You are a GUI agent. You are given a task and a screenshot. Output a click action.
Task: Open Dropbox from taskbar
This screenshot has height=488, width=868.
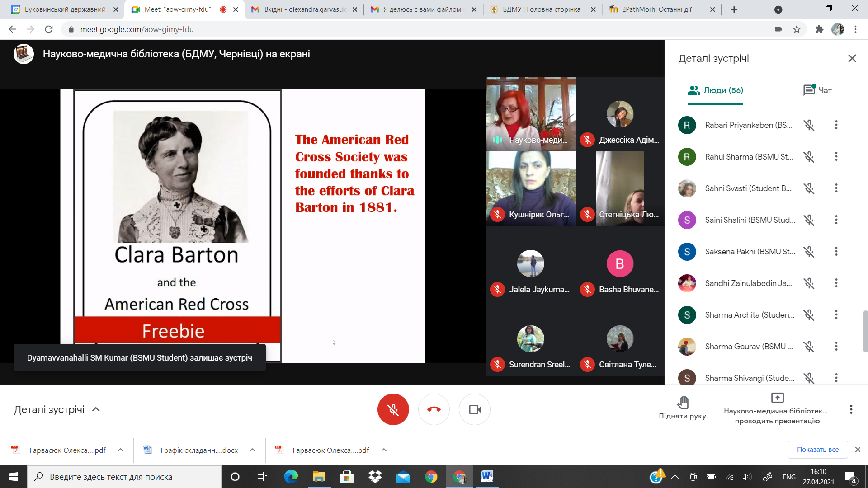tap(375, 477)
